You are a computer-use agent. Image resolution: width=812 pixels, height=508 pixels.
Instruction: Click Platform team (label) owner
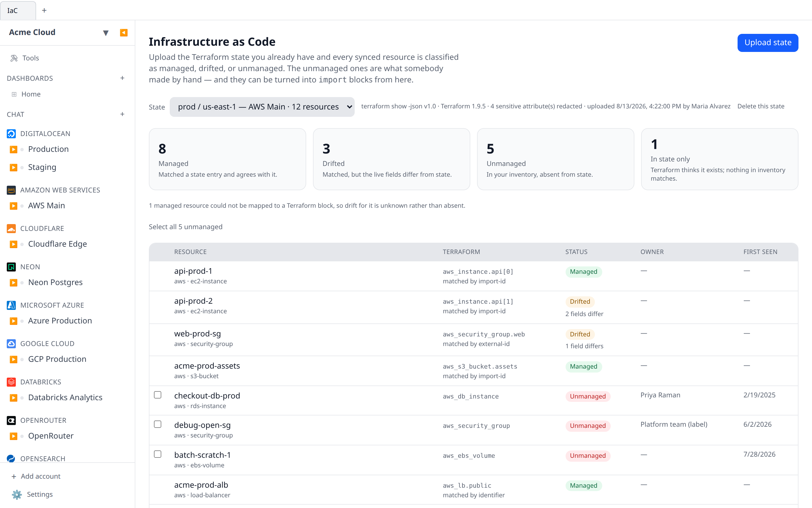pos(674,424)
